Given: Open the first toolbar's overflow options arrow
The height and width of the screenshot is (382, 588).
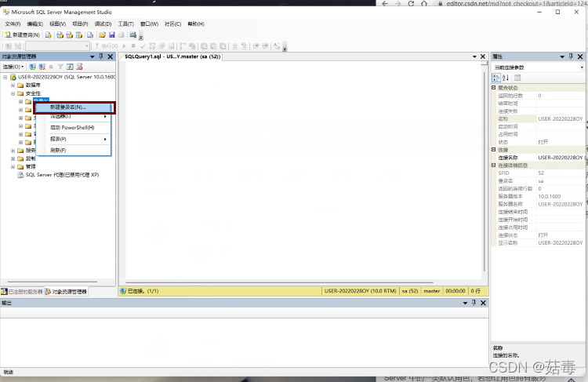Looking at the screenshot, I should point(141,37).
